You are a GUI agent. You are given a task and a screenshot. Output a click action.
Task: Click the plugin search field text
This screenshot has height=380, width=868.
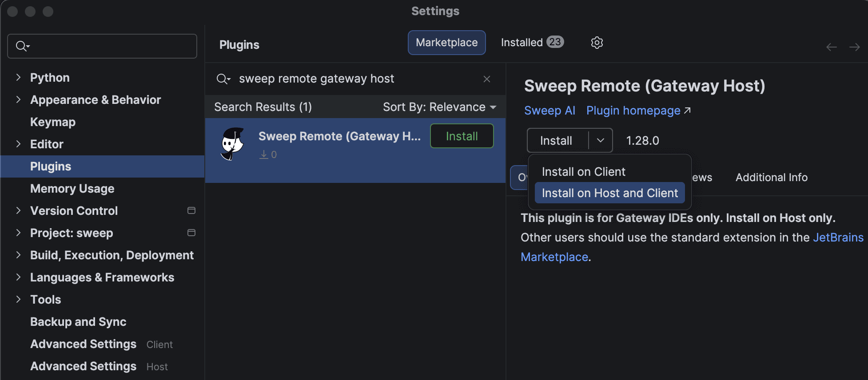[x=316, y=79]
